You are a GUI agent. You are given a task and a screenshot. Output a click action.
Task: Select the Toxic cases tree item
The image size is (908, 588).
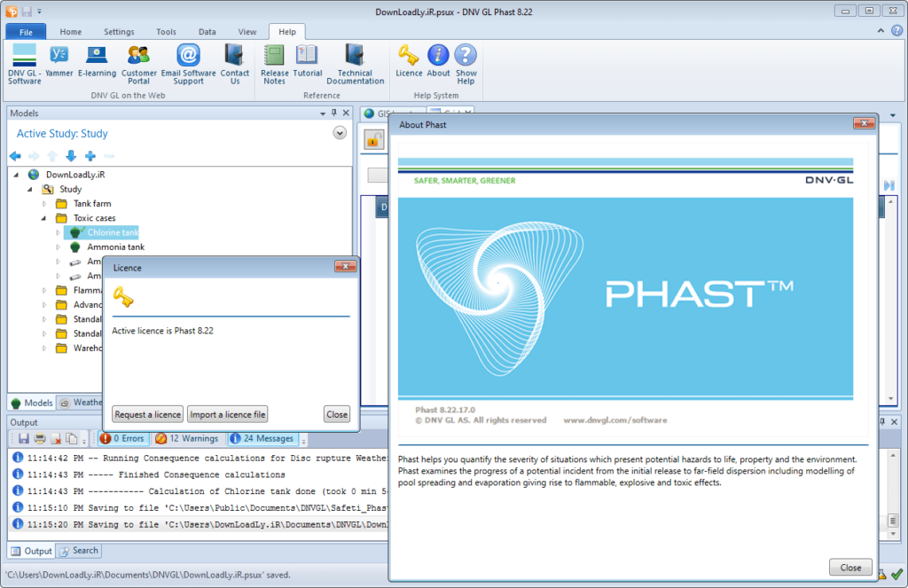pos(94,218)
